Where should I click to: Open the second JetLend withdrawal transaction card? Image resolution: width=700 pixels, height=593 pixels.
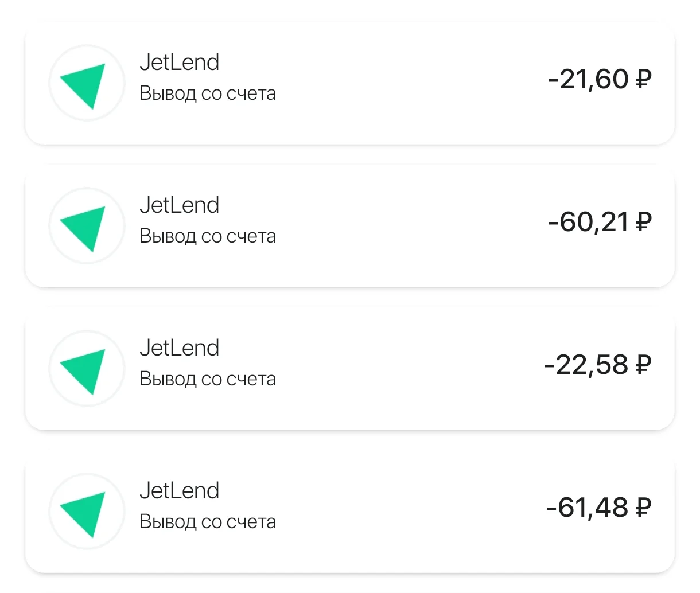(350, 226)
